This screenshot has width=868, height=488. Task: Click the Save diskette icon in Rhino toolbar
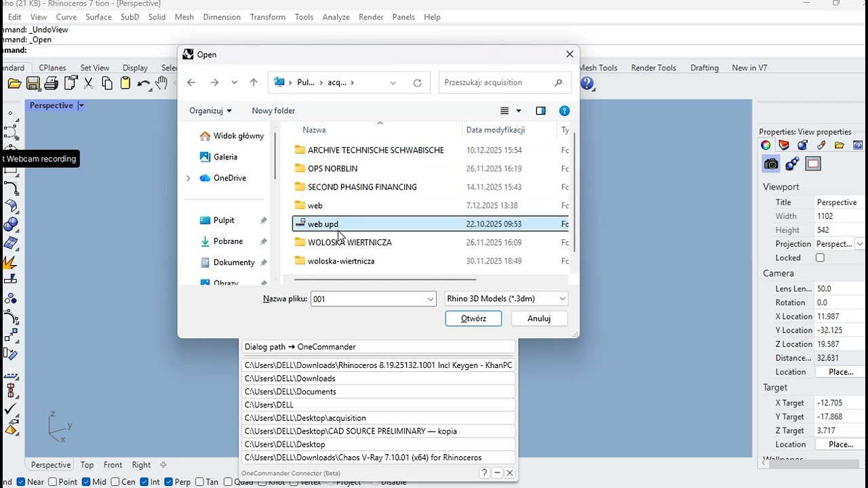click(x=33, y=83)
